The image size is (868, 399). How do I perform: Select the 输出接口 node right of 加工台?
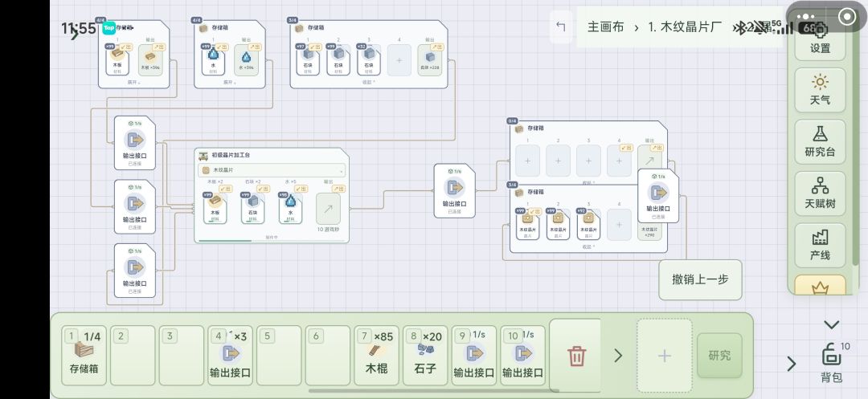click(x=454, y=190)
